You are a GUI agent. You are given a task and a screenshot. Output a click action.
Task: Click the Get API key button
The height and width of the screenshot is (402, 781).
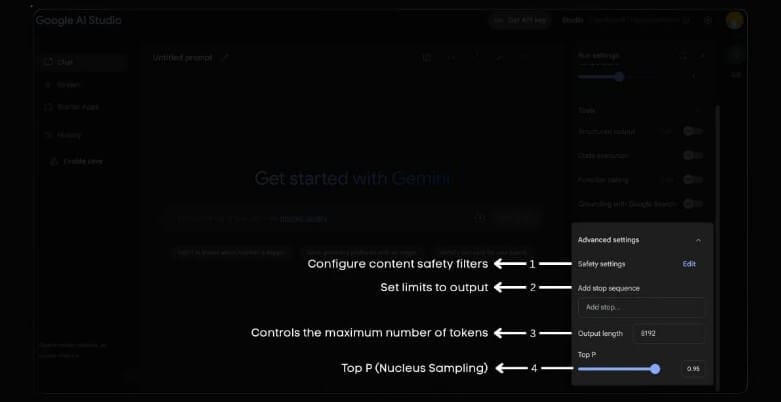coord(520,20)
